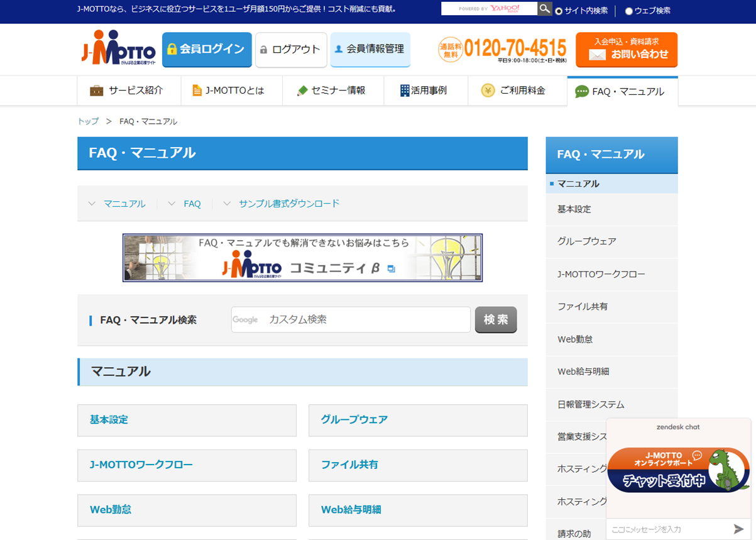Open sidebar グループウェア link
This screenshot has height=540, width=756.
pyautogui.click(x=611, y=241)
